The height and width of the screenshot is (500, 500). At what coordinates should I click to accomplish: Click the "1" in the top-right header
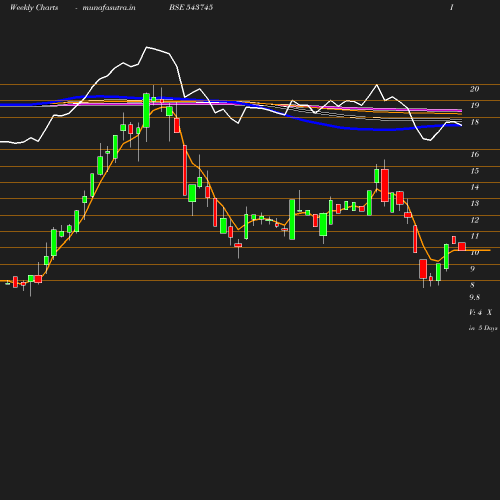pos(452,7)
